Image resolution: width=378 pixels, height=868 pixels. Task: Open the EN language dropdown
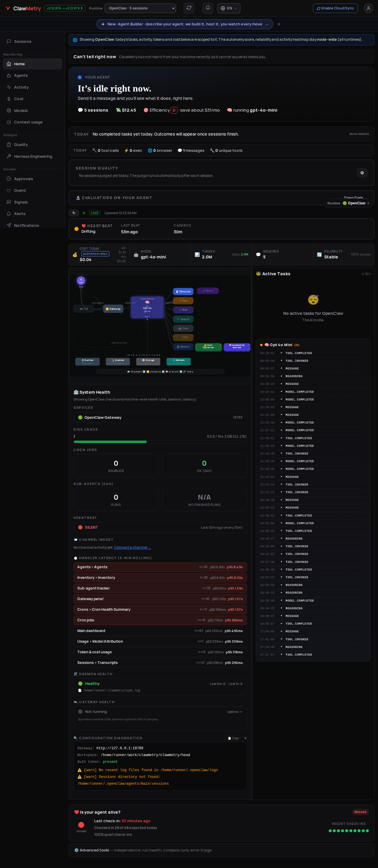tap(229, 8)
